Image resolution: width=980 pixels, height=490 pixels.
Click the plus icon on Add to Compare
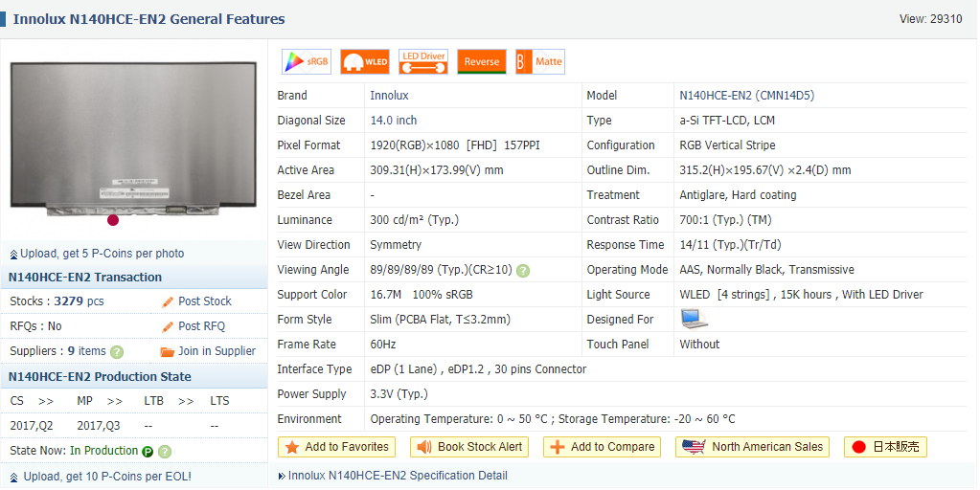coord(557,447)
